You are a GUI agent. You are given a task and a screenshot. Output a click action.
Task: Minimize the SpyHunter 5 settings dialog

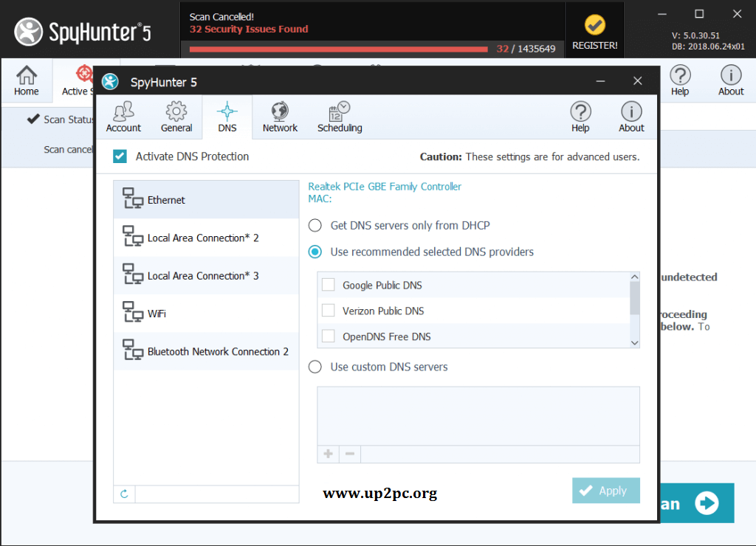(600, 81)
